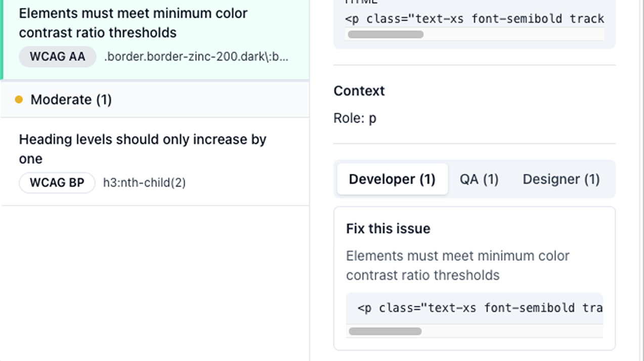644x361 pixels.
Task: Click the top HTML code snippet
Action: click(475, 19)
